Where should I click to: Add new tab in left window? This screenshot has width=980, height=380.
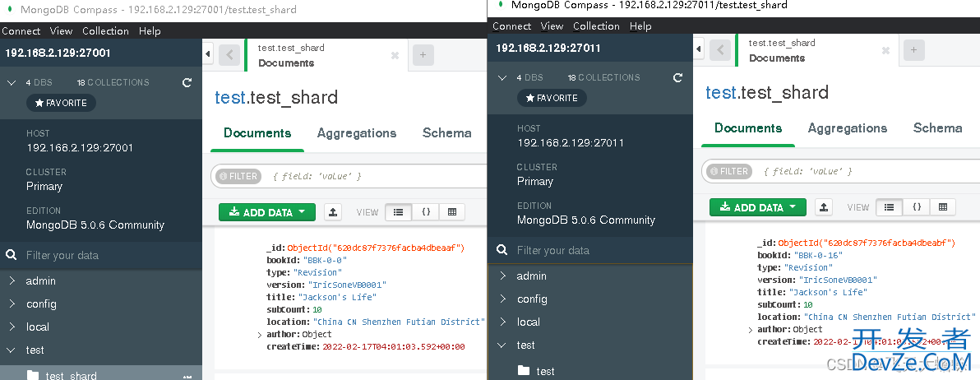click(x=423, y=55)
